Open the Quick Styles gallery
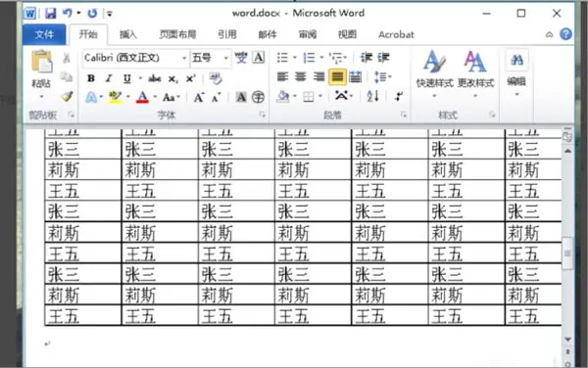This screenshot has width=588, height=368. pos(434,73)
